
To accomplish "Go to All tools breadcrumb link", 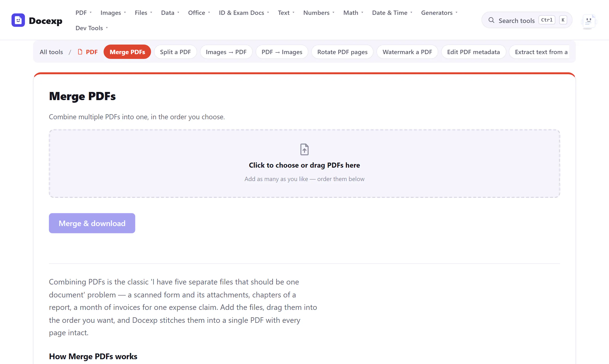I will (x=51, y=52).
